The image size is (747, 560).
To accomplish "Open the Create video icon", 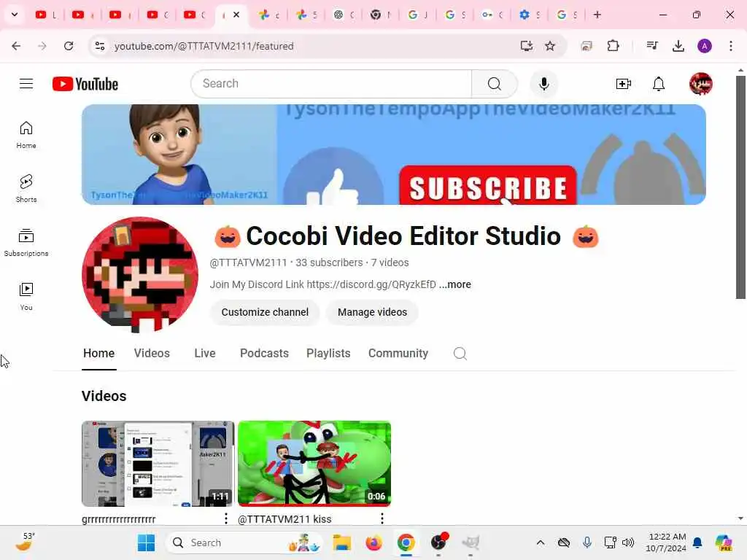I will pyautogui.click(x=623, y=84).
